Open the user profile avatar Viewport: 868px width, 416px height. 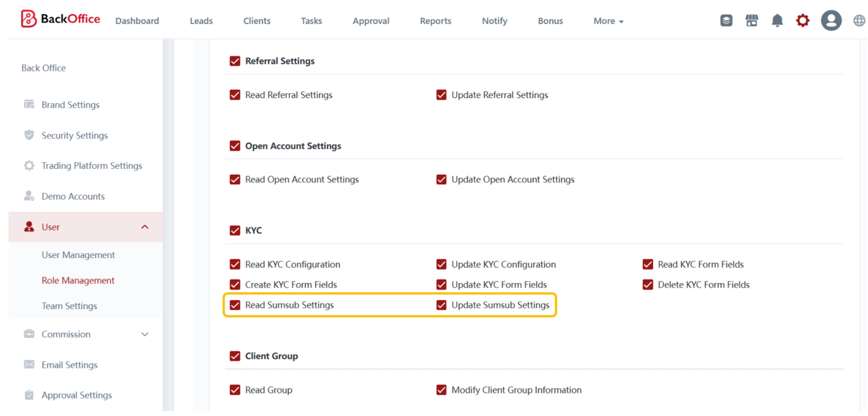pyautogui.click(x=830, y=20)
